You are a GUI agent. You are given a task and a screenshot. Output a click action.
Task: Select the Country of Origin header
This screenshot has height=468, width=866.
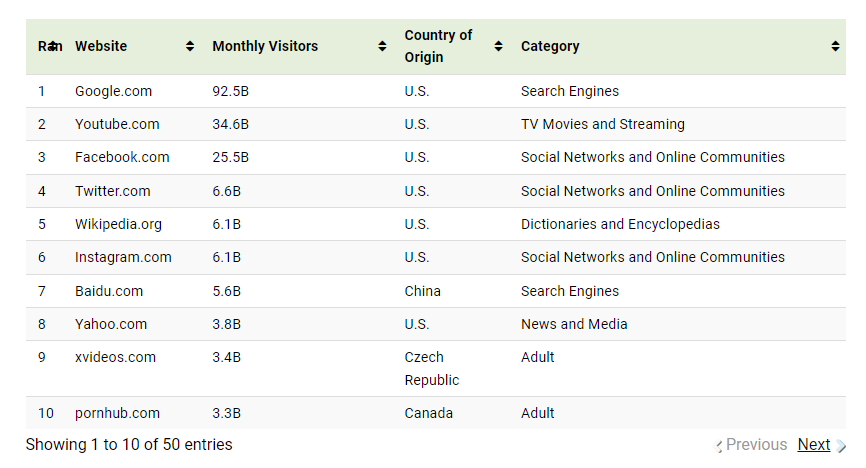[x=438, y=46]
